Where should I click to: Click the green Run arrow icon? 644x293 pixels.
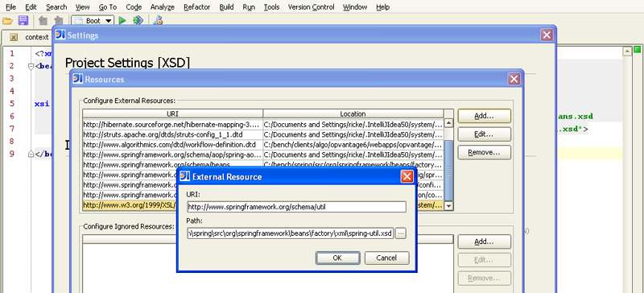[122, 21]
